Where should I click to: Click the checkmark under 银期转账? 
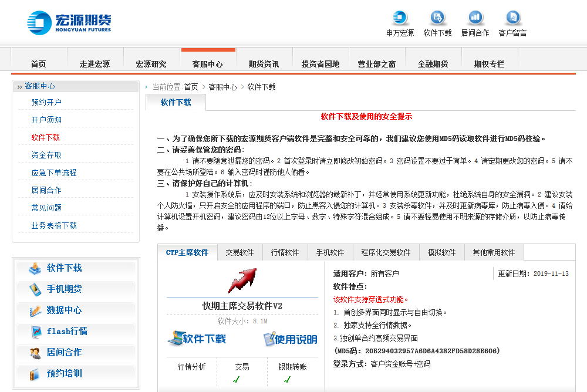point(287,380)
